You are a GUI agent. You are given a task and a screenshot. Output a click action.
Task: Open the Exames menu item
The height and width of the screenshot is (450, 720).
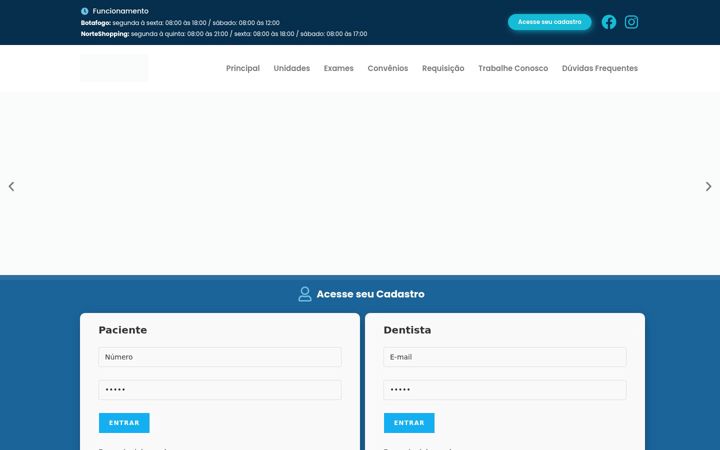tap(338, 68)
